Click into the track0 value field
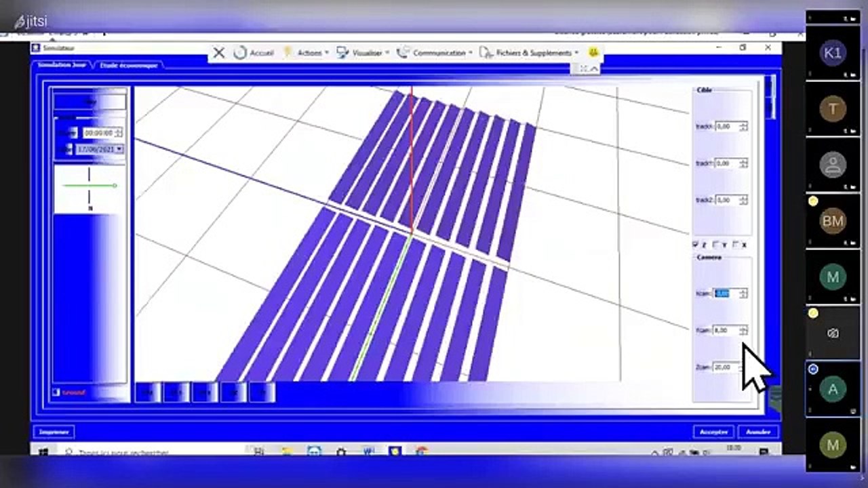 (x=727, y=126)
